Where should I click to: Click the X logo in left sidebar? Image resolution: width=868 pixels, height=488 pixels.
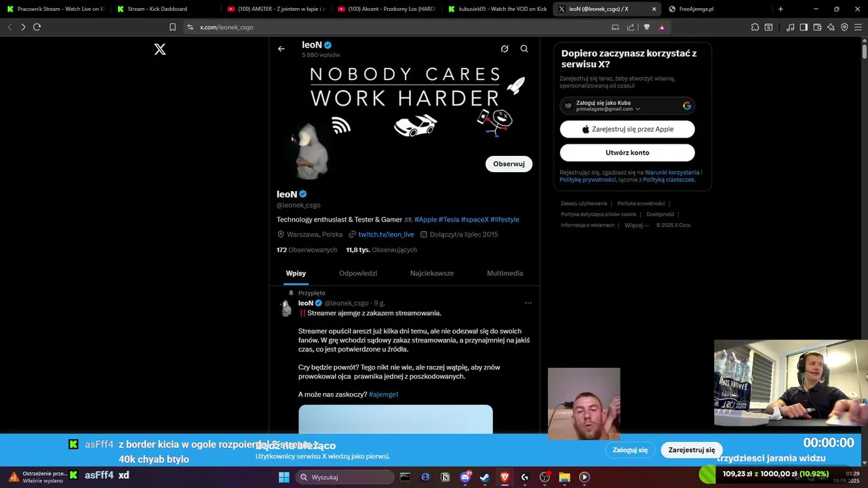pyautogui.click(x=160, y=49)
